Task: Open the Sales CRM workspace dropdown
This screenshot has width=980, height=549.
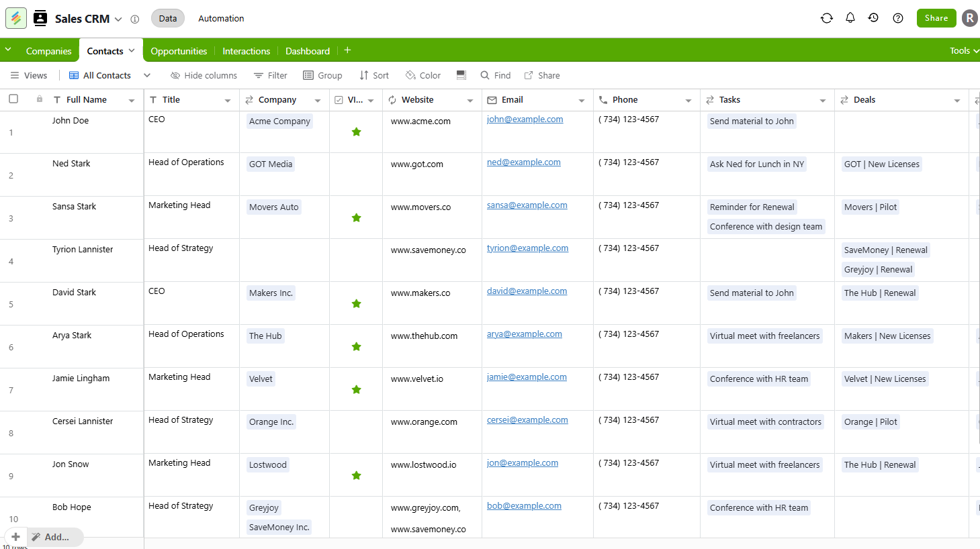Action: click(118, 18)
